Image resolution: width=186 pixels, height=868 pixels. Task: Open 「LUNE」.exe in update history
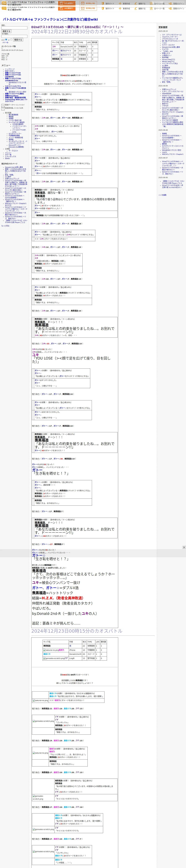[x=167, y=52]
